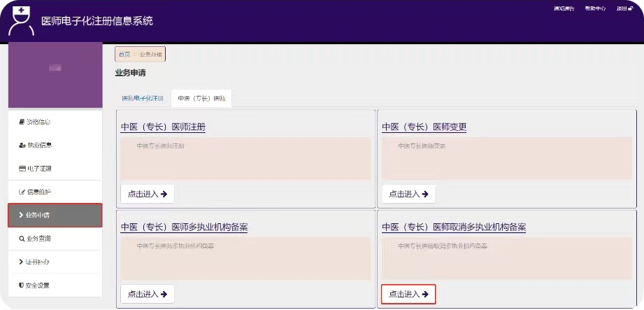
Task: Expand the 业务申请 sidebar section
Action: [x=55, y=215]
